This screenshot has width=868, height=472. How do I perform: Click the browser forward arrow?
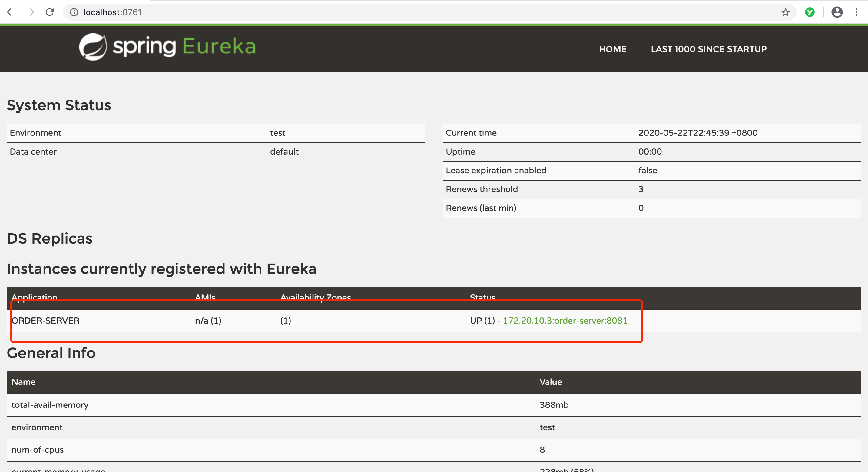[x=30, y=12]
